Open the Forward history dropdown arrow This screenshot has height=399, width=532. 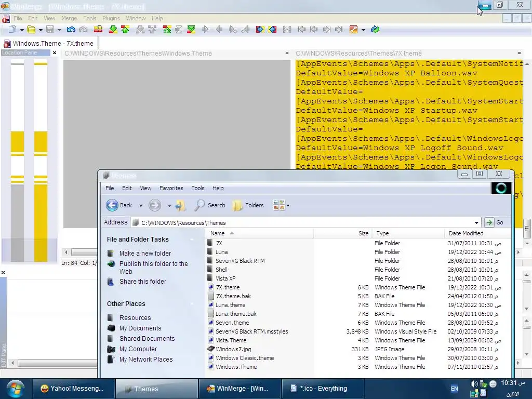point(169,206)
